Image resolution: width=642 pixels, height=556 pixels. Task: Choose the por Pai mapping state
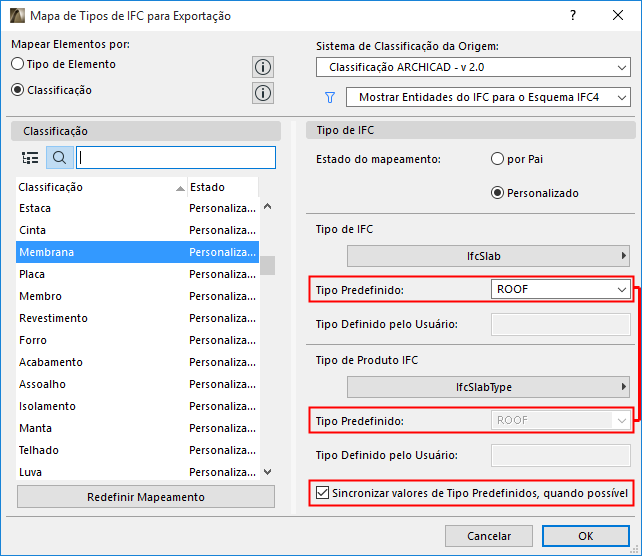tap(497, 159)
